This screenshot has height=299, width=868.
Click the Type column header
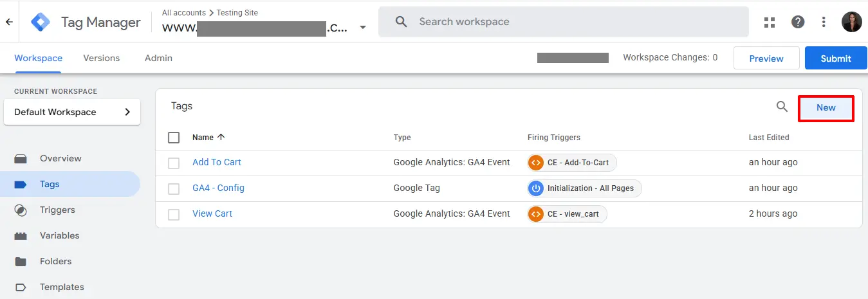(402, 138)
